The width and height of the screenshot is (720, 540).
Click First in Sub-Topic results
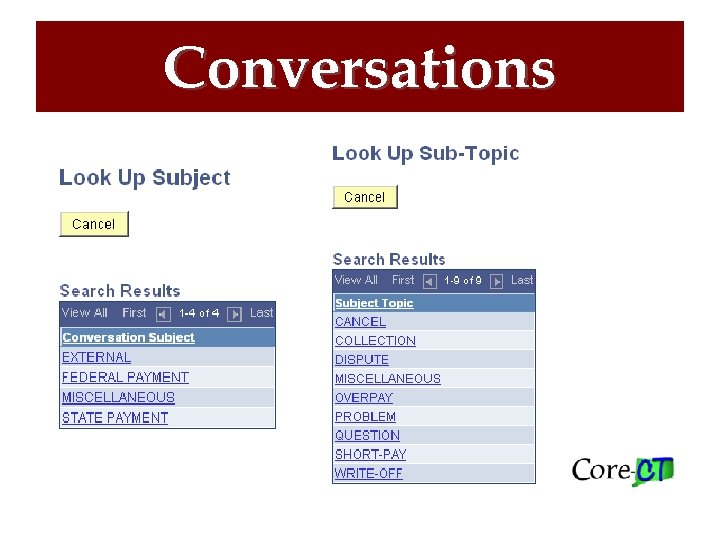tap(403, 280)
